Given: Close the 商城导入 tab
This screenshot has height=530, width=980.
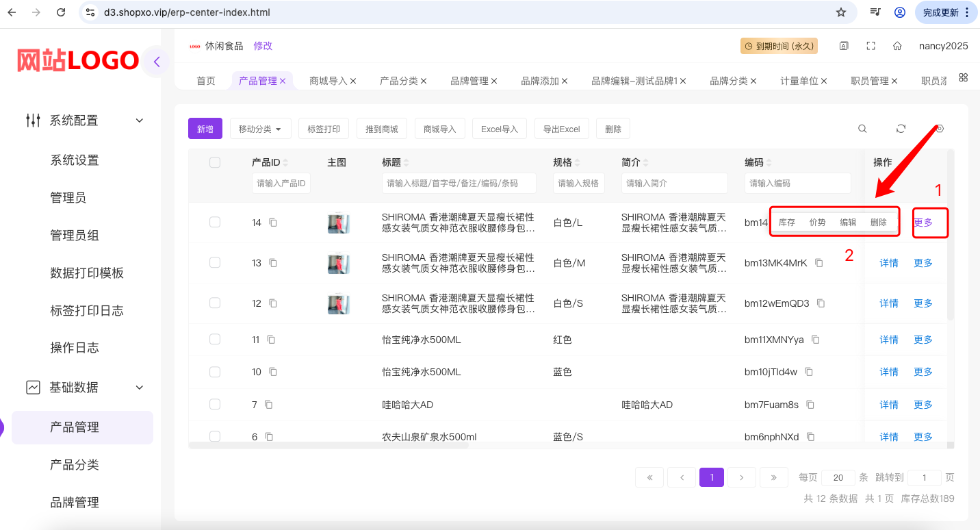Looking at the screenshot, I should [x=354, y=80].
